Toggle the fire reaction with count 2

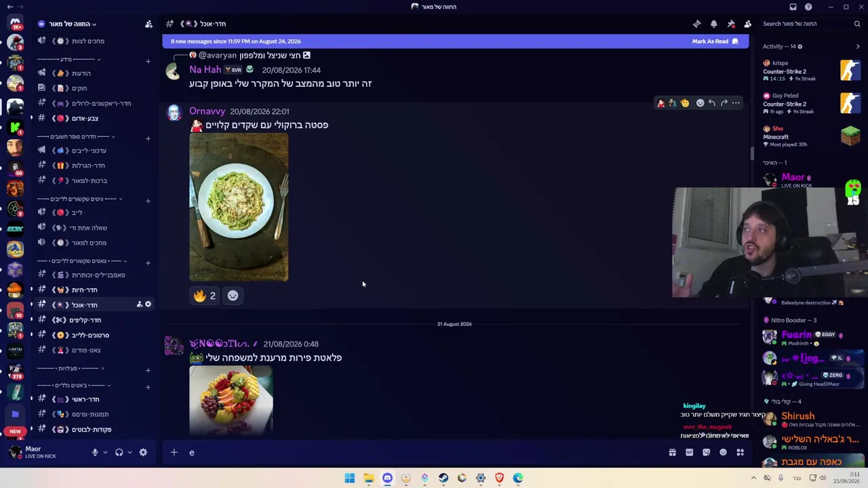204,296
